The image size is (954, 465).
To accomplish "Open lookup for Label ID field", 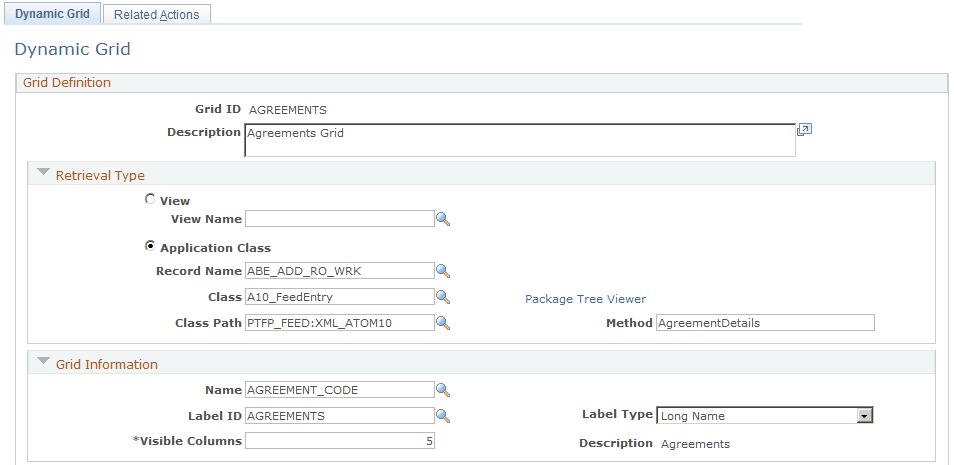I will click(443, 416).
